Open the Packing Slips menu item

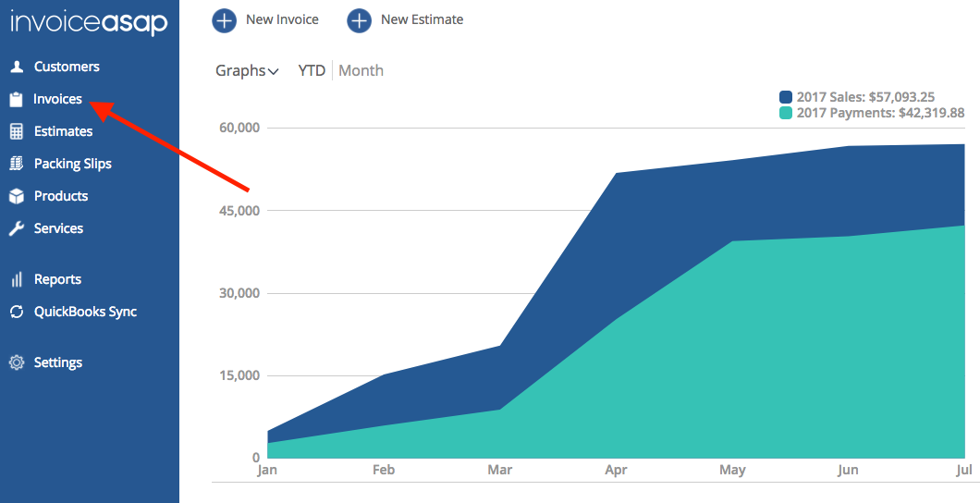[x=72, y=164]
